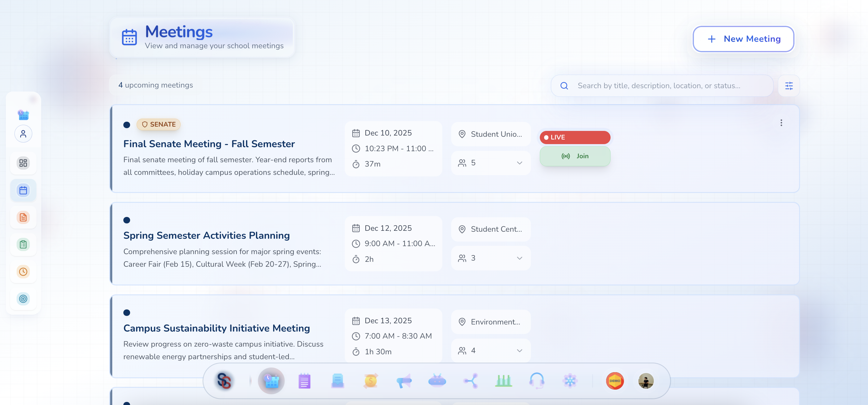The height and width of the screenshot is (405, 868).
Task: Join the live Senate meeting
Action: coord(575,156)
